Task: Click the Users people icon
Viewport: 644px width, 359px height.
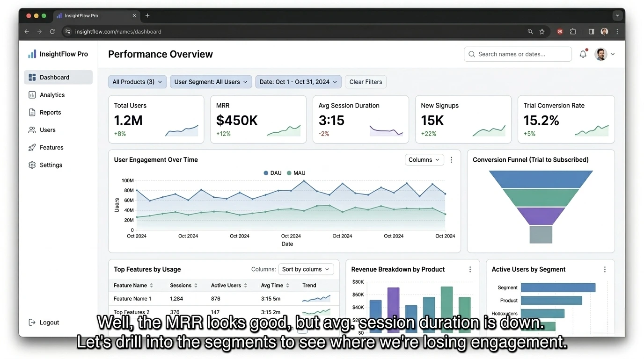Action: coord(32,130)
